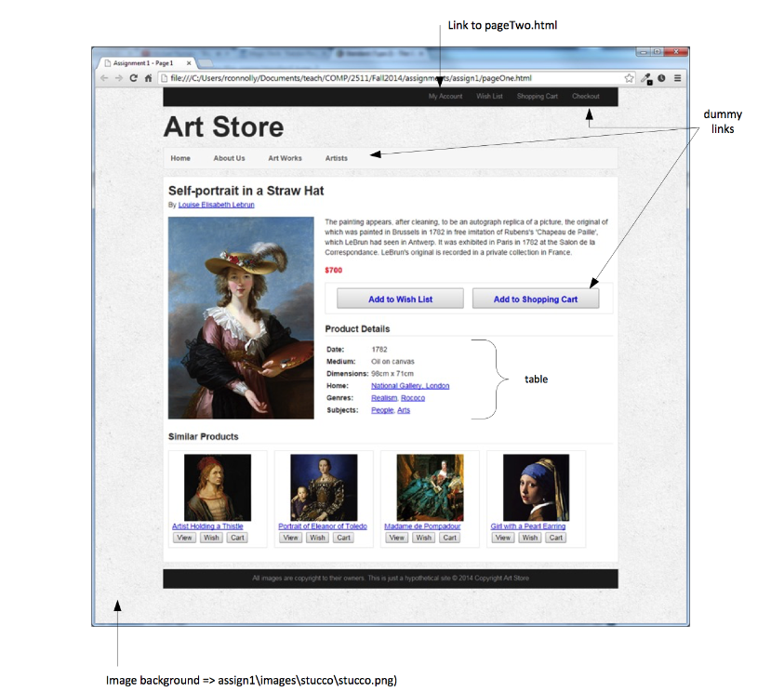Click the Add to Shopping Cart button
The image size is (784, 692).
pos(536,298)
